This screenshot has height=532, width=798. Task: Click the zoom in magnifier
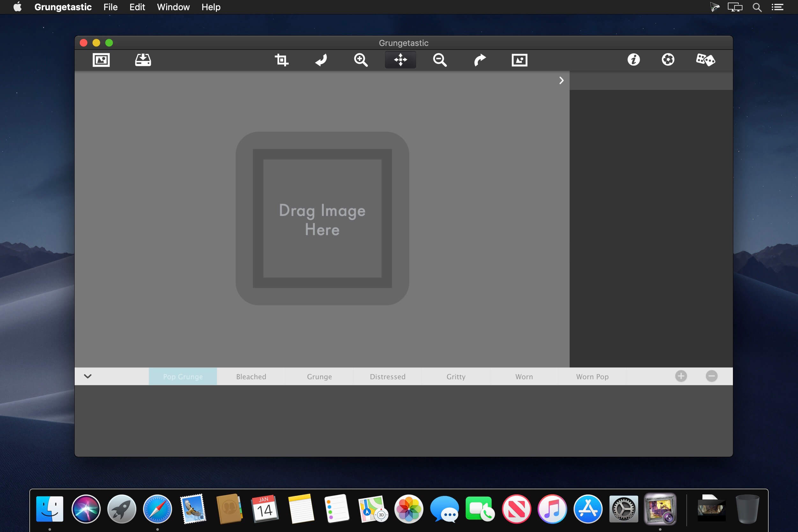pyautogui.click(x=361, y=60)
